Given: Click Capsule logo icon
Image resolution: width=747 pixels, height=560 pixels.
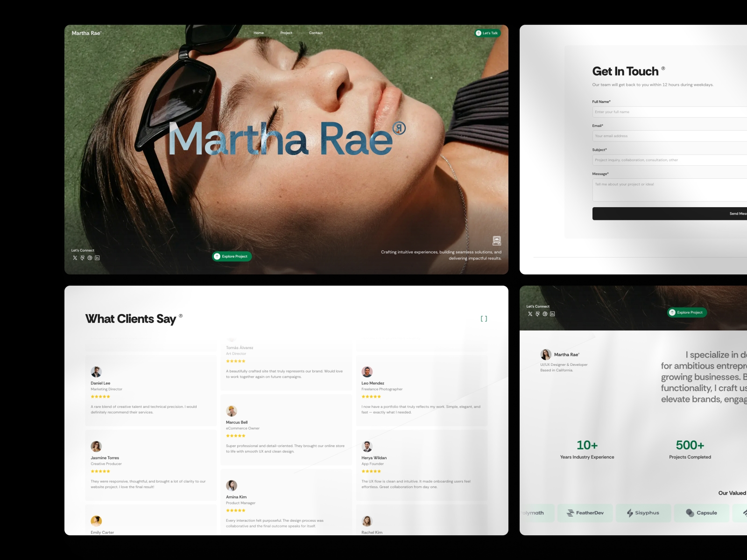Looking at the screenshot, I should click(x=690, y=513).
